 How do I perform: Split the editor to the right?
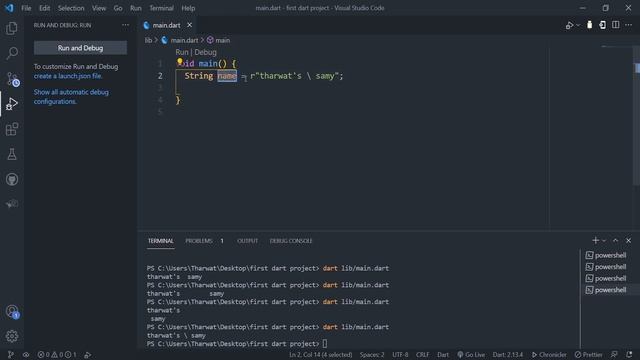click(x=616, y=25)
